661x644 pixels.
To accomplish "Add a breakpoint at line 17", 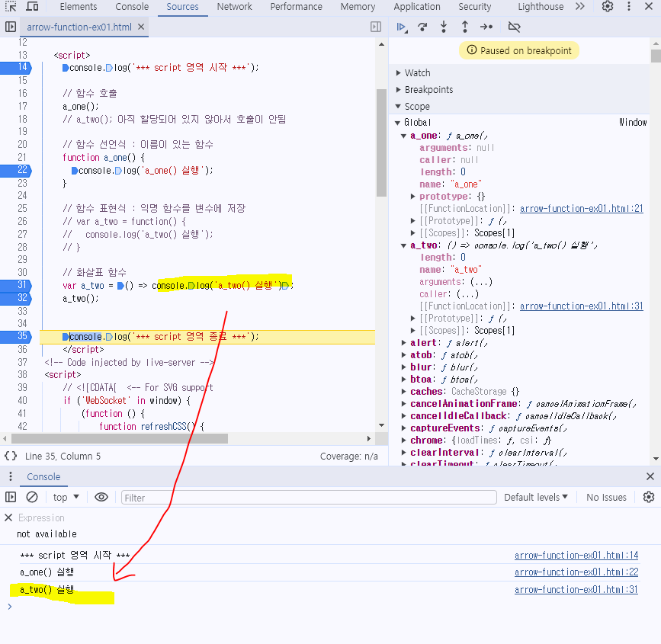I will pos(22,106).
